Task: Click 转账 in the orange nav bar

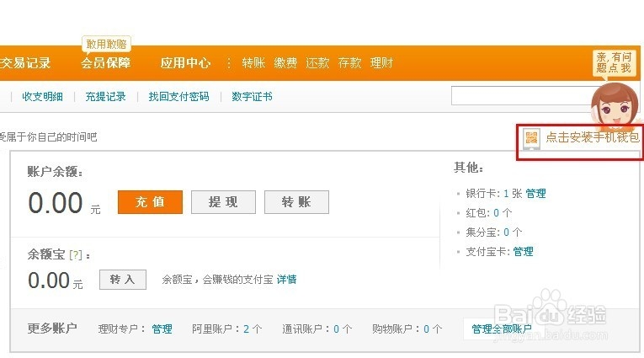Action: click(x=253, y=63)
